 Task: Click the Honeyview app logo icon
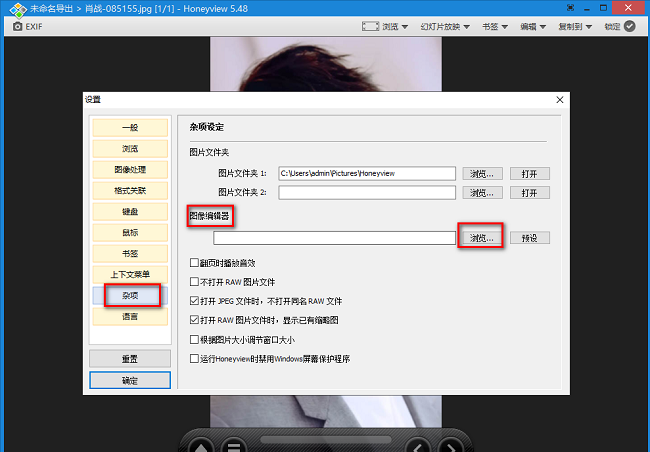(17, 9)
